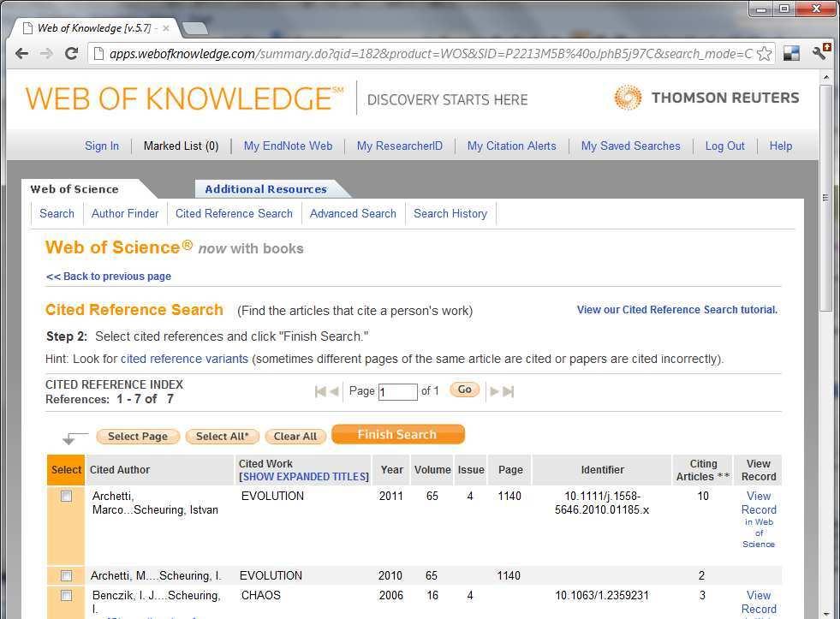Click the Identifier column header
The height and width of the screenshot is (619, 840).
[x=602, y=470]
